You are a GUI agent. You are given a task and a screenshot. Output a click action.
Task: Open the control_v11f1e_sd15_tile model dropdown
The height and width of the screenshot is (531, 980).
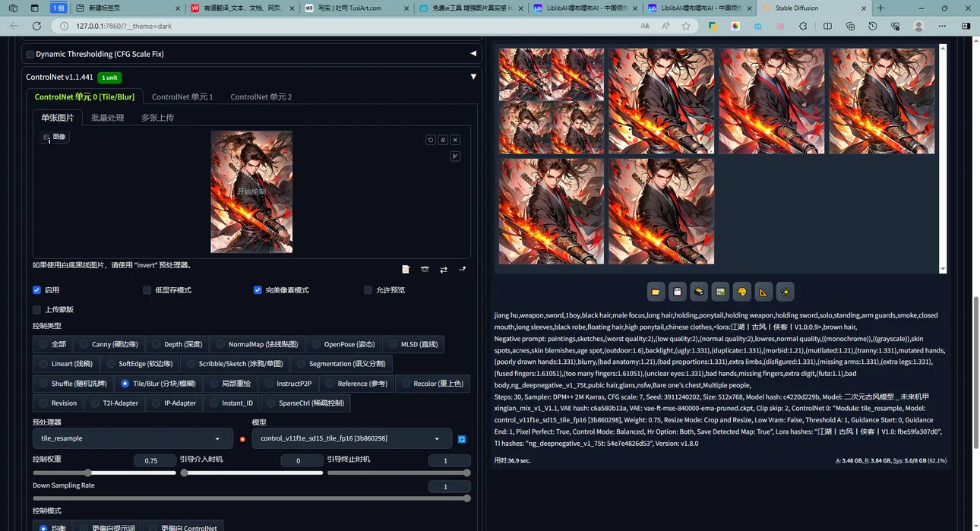(351, 438)
